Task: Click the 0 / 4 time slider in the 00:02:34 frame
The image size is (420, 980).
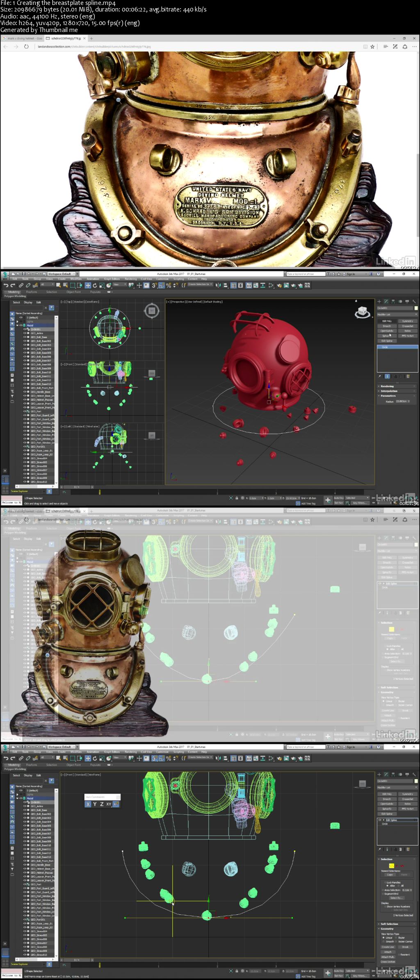Action: (x=77, y=487)
